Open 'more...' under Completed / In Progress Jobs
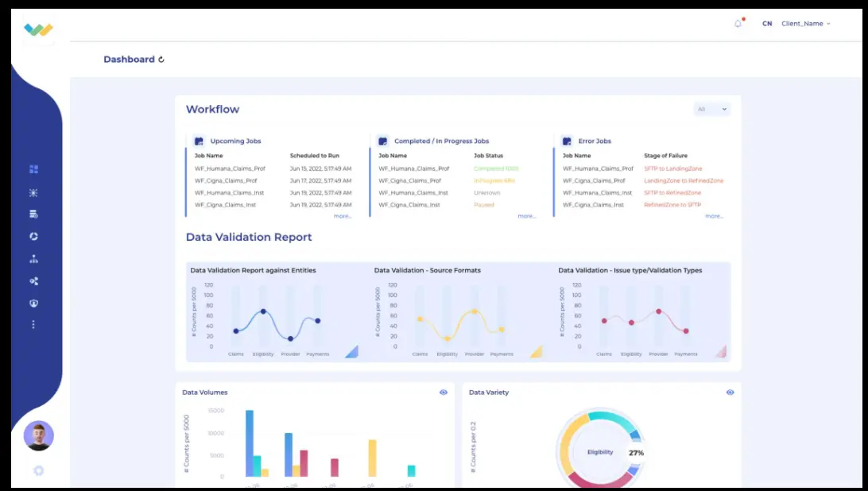 tap(526, 216)
